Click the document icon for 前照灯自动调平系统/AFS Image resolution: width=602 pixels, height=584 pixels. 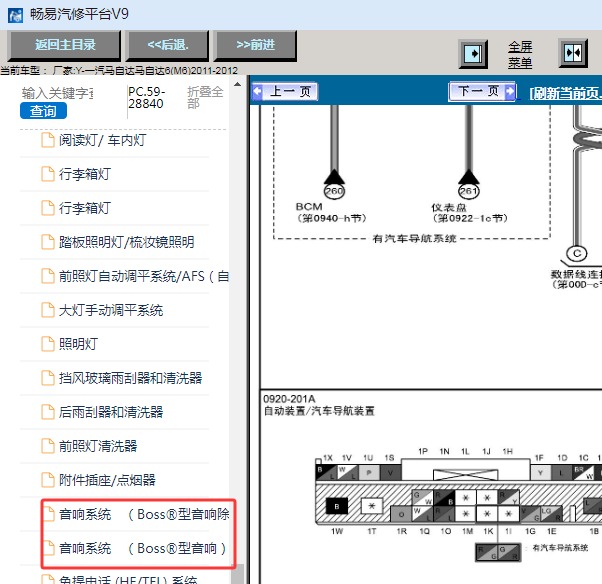pos(48,276)
